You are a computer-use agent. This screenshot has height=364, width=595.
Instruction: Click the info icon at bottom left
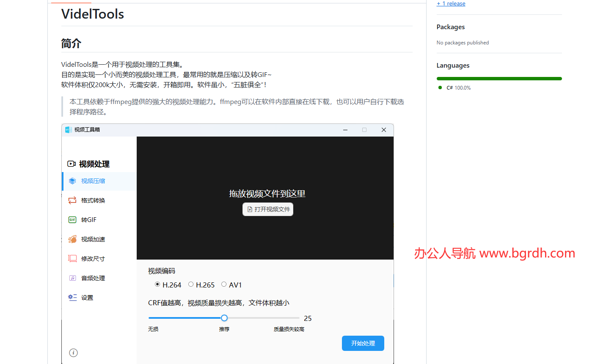pyautogui.click(x=73, y=353)
